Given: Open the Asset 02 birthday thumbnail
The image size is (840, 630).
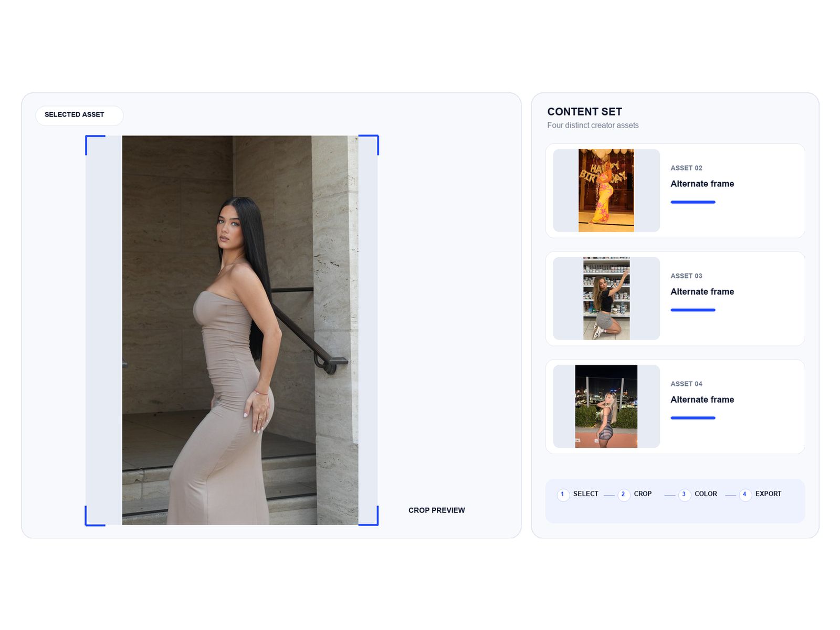Looking at the screenshot, I should [x=606, y=191].
